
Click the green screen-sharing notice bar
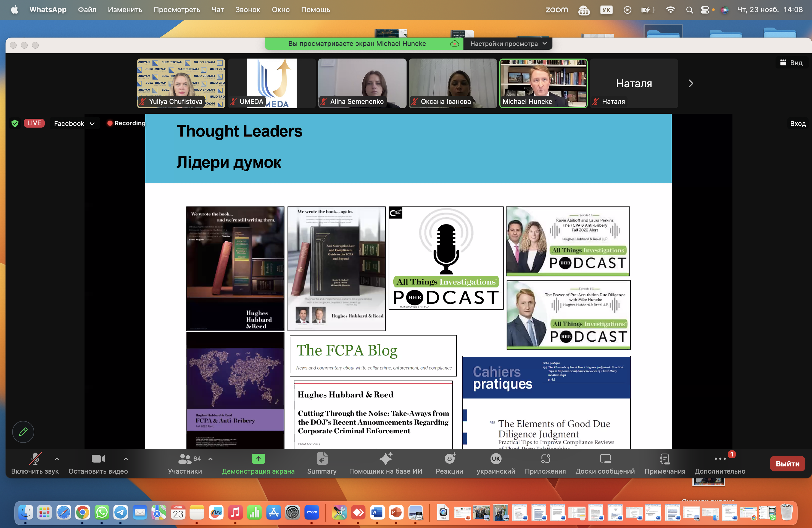pyautogui.click(x=364, y=44)
